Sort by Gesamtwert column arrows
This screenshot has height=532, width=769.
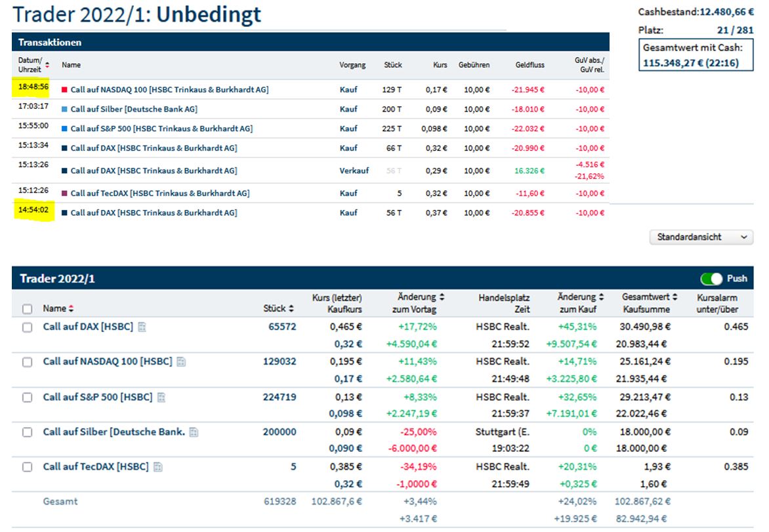[x=675, y=297]
